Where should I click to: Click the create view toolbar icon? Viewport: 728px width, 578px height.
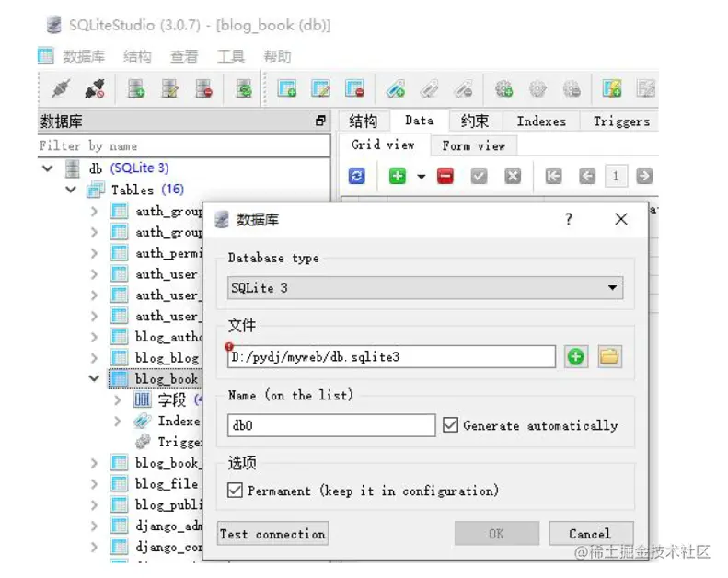[612, 88]
